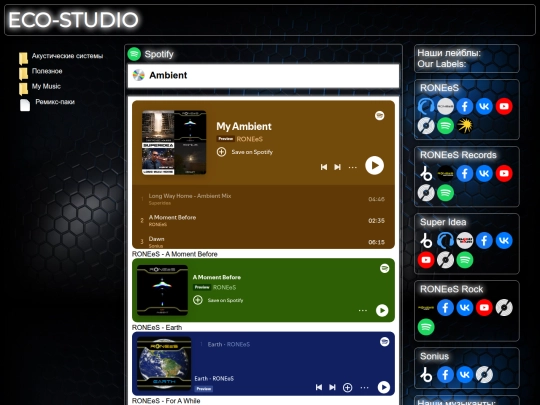The height and width of the screenshot is (405, 540).
Task: Open RONEeS VK page
Action: click(x=484, y=106)
